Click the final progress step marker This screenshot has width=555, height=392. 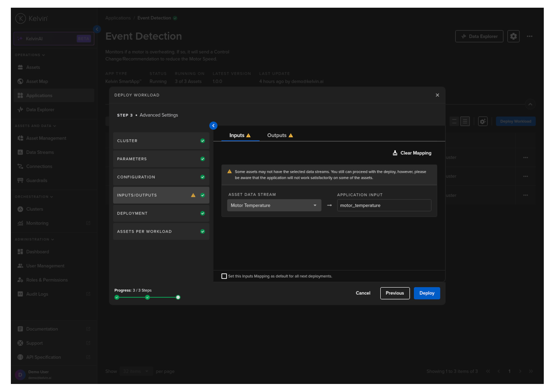(x=178, y=297)
